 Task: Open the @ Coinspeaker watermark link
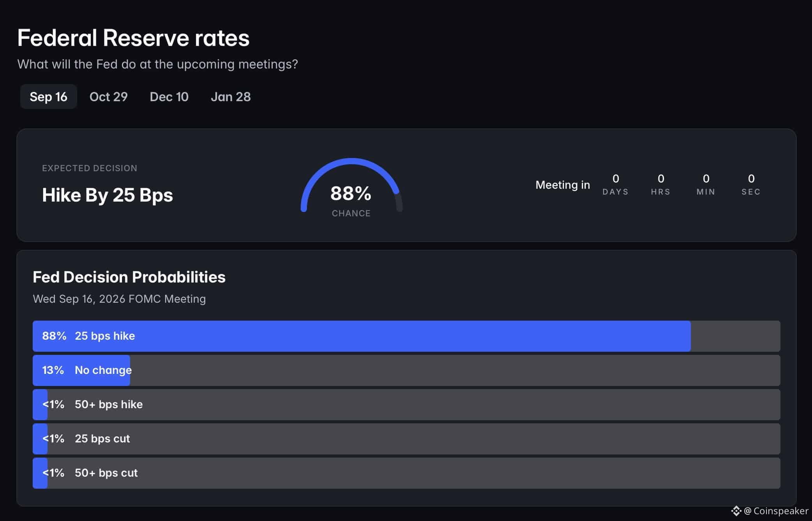click(x=776, y=511)
